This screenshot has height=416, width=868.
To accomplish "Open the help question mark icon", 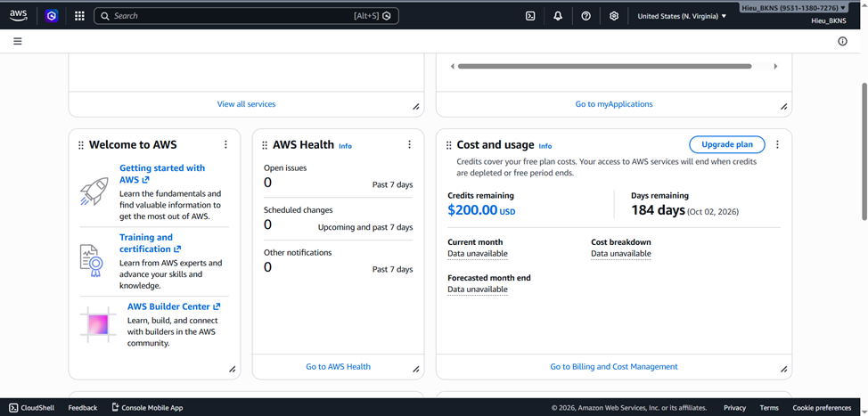I will [x=586, y=16].
